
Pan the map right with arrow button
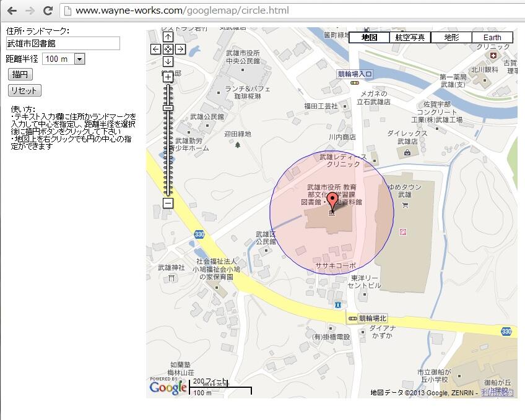point(181,49)
